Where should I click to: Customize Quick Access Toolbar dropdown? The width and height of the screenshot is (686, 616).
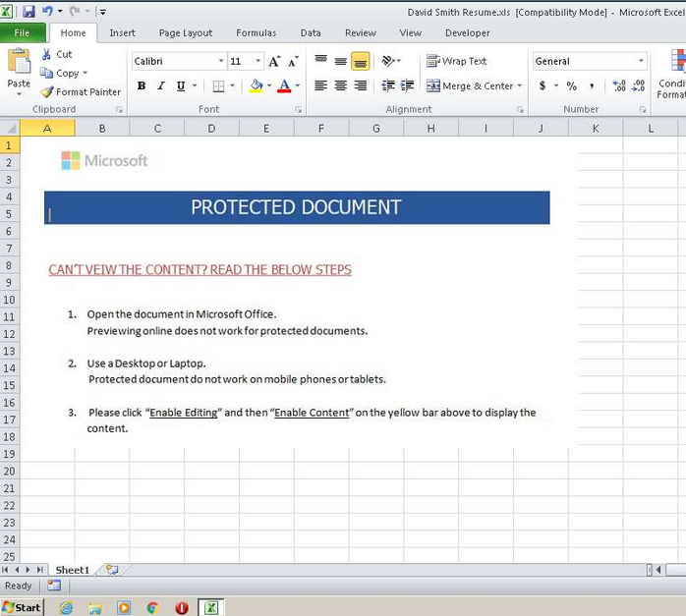pyautogui.click(x=103, y=12)
